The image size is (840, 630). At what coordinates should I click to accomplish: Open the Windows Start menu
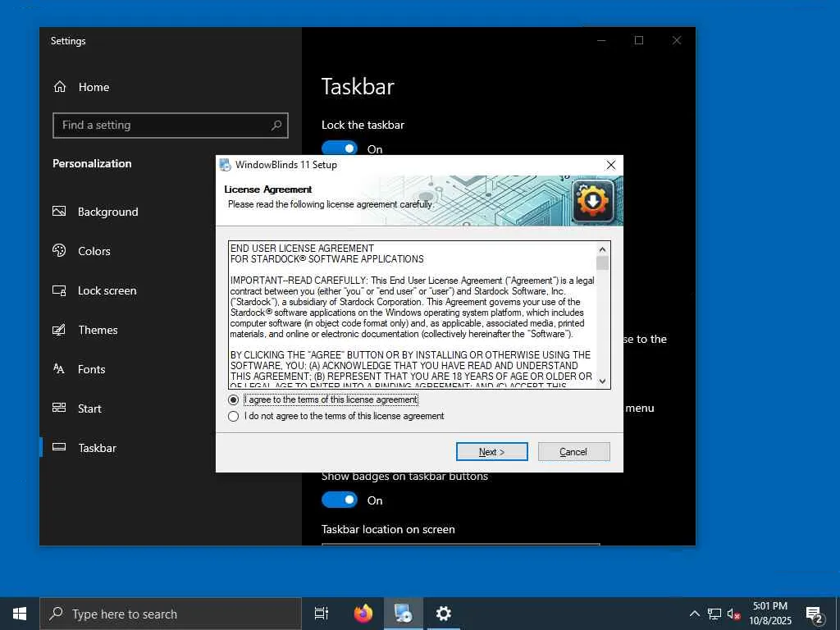click(20, 614)
